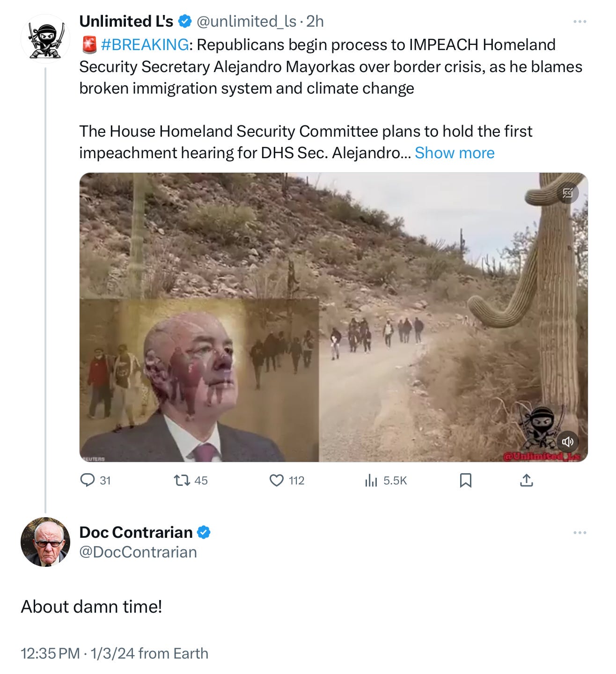Open the #BREAKING hashtag
The height and width of the screenshot is (674, 616).
[145, 44]
